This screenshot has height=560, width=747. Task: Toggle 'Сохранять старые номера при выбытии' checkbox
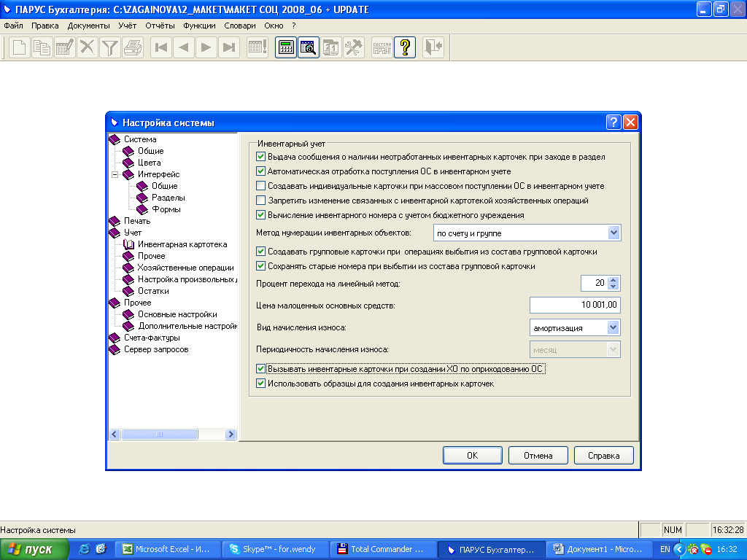[260, 266]
